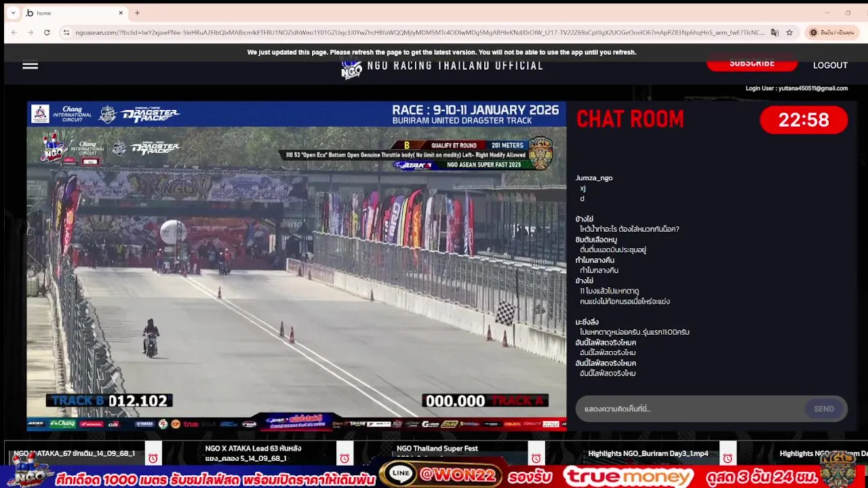This screenshot has width=868, height=488.
Task: Click the 22:58 timer badge
Action: click(804, 120)
